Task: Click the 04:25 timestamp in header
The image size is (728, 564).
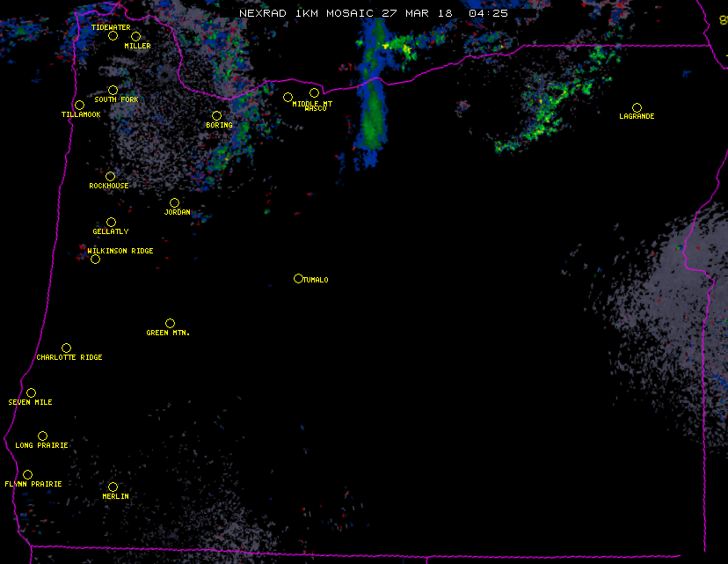Action: click(488, 13)
